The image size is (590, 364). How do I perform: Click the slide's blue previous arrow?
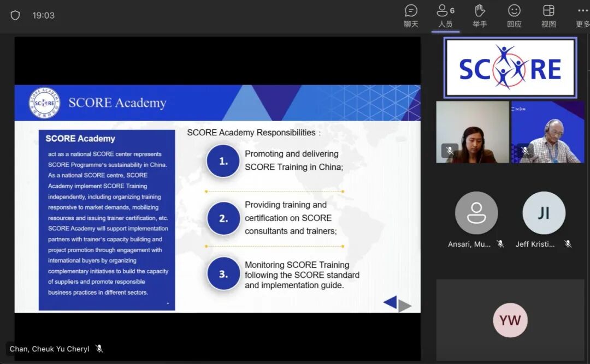pos(390,302)
